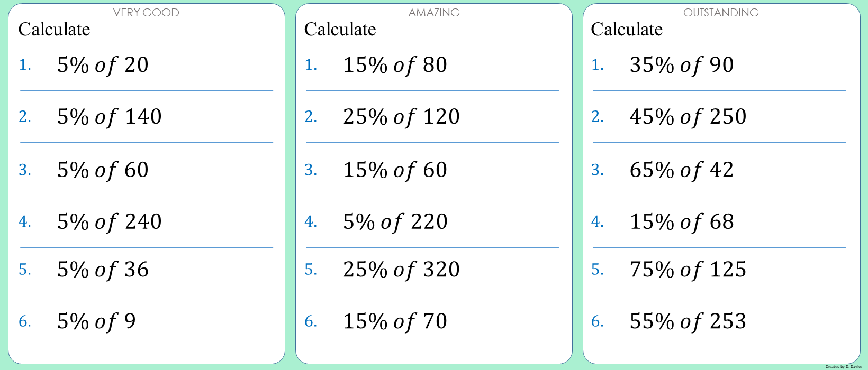This screenshot has width=868, height=370.
Task: Click the question 45% of 250
Action: (688, 117)
